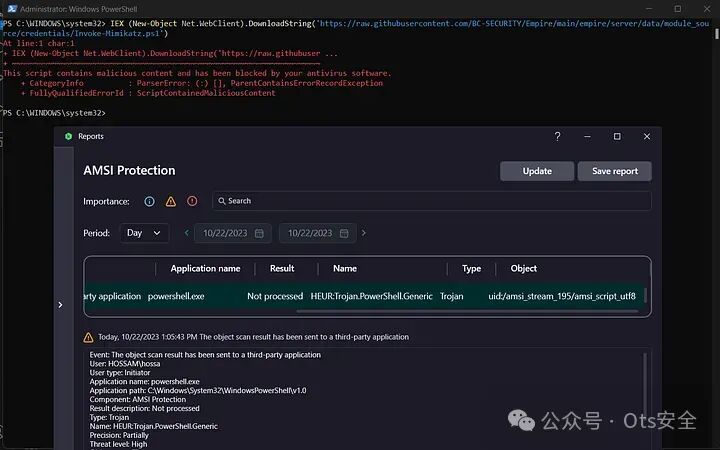Expand the Reports sidebar chevron
The width and height of the screenshot is (720, 450).
click(60, 305)
